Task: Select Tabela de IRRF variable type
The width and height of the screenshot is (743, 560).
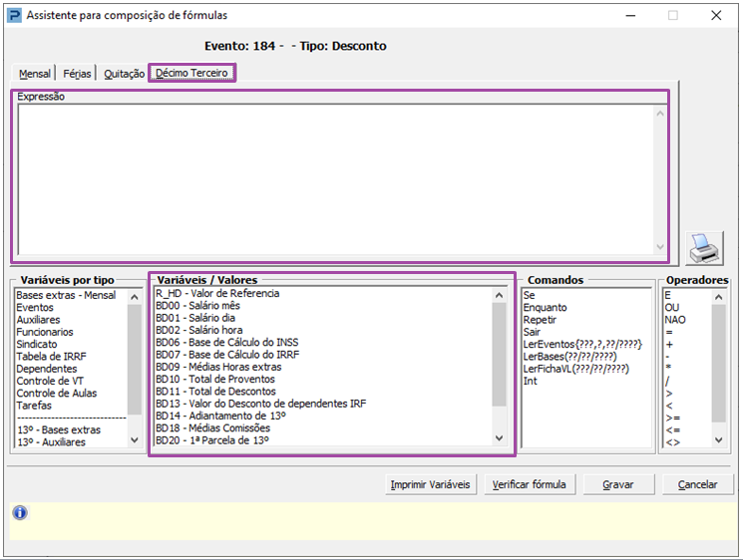Action: (52, 357)
